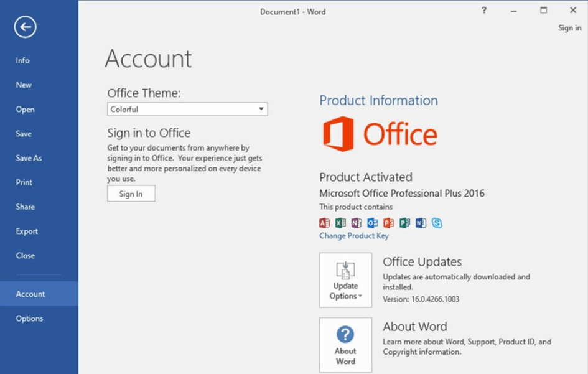Image resolution: width=588 pixels, height=374 pixels.
Task: Click the About Word button
Action: pyautogui.click(x=345, y=345)
